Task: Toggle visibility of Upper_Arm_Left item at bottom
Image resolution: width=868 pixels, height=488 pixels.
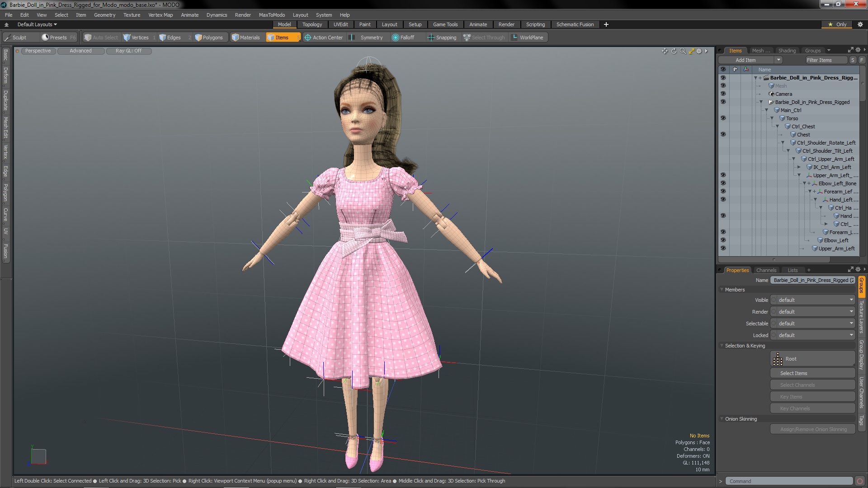Action: (x=723, y=249)
